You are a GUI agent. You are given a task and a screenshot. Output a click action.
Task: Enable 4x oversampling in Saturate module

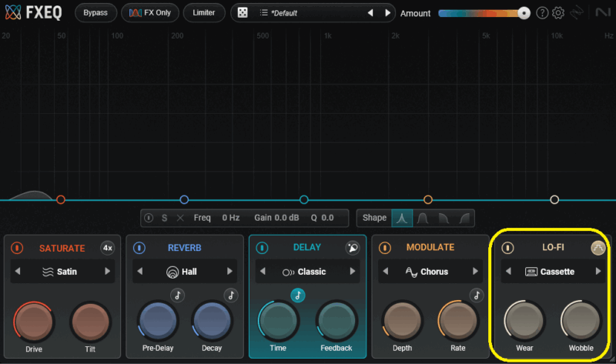[x=108, y=248]
